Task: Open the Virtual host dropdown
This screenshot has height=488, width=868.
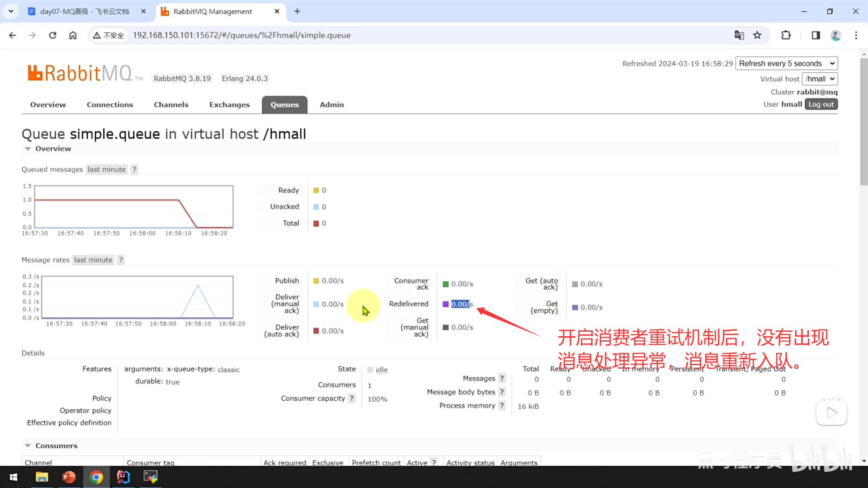Action: (x=819, y=79)
